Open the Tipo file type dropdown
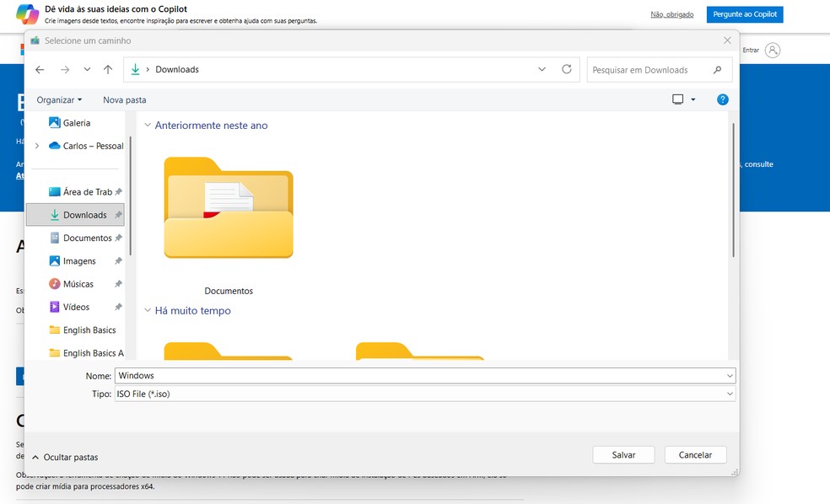The image size is (830, 504). click(729, 393)
